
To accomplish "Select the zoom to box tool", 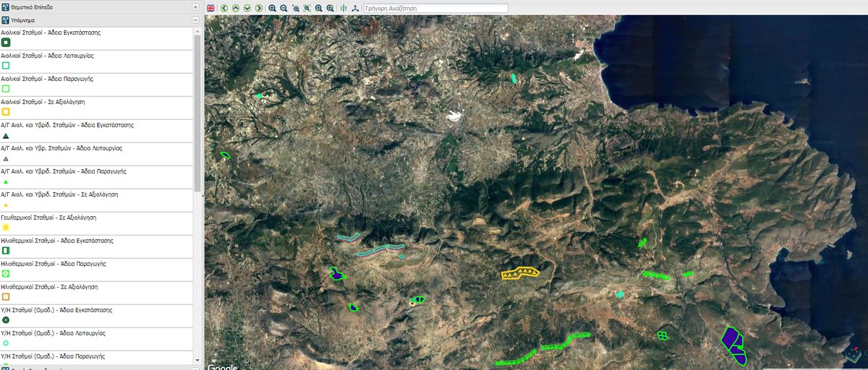I will click(296, 8).
